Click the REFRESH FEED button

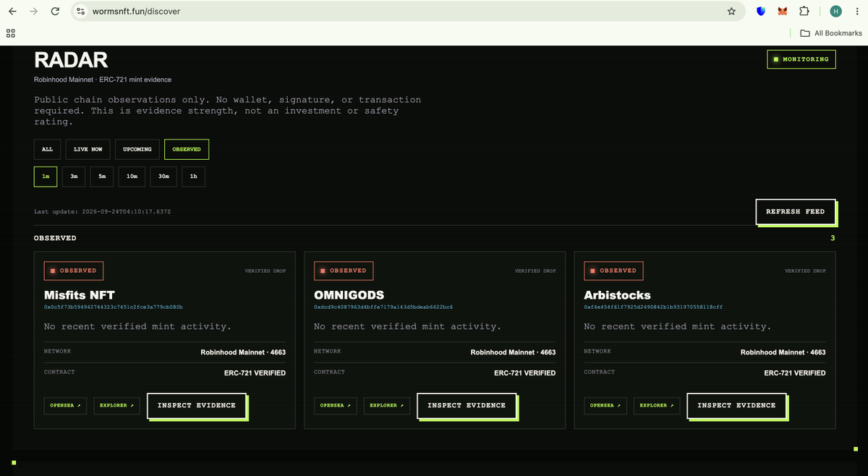coord(795,211)
